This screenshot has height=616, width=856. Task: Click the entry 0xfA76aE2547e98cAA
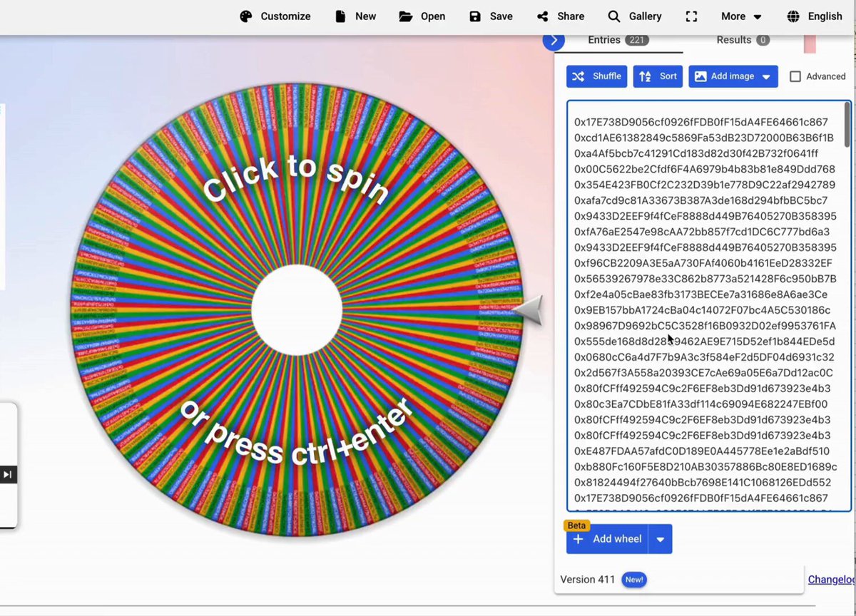(x=702, y=232)
